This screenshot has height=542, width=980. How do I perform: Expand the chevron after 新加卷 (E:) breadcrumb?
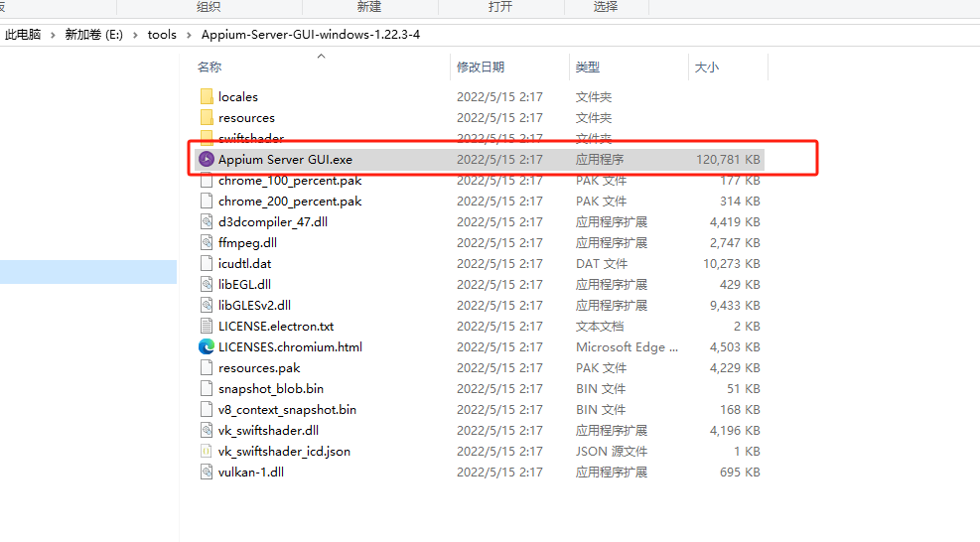[x=136, y=35]
